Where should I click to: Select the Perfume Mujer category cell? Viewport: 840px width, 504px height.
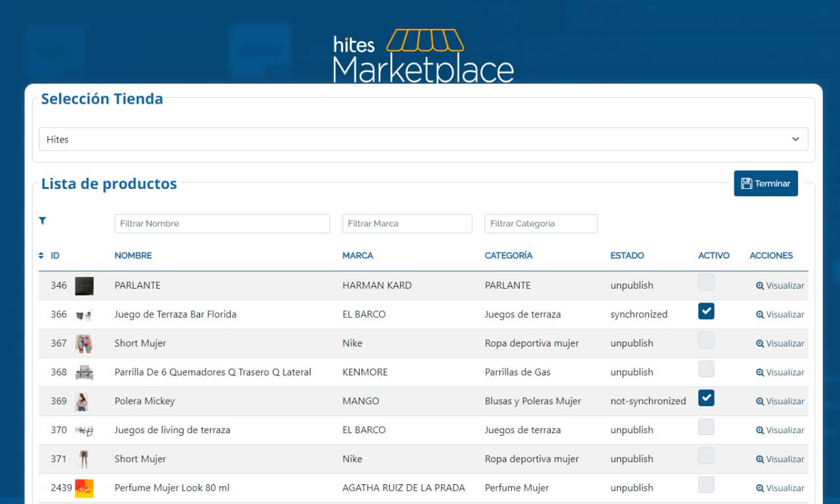pyautogui.click(x=517, y=488)
